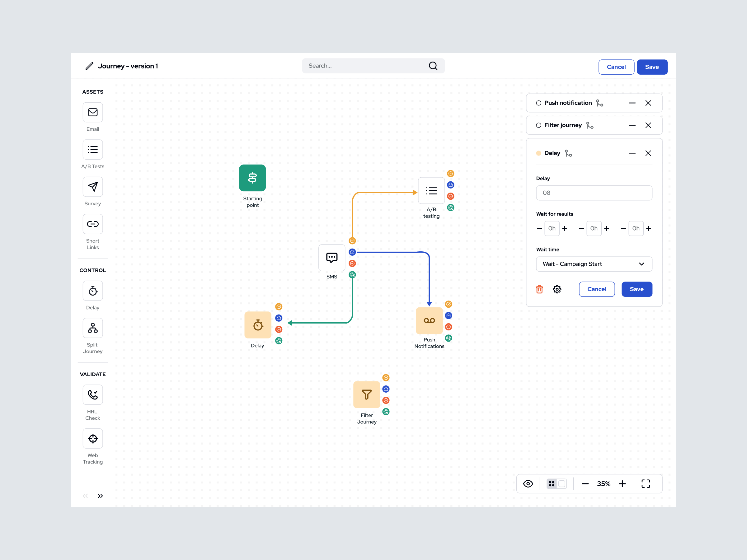This screenshot has height=560, width=747.
Task: Click Cancel in the Delay panel
Action: coord(597,289)
